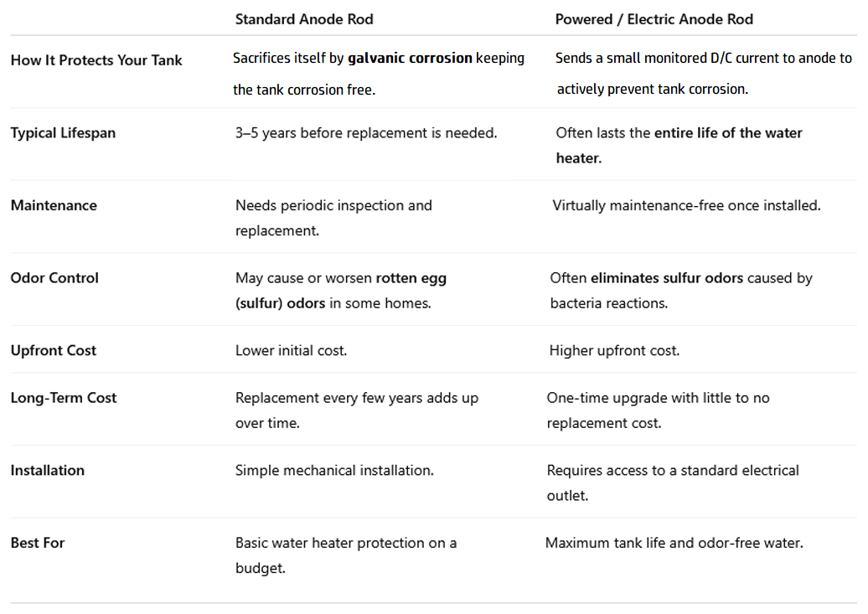
Task: Click One-time upgrade with little to no text
Action: (x=659, y=398)
